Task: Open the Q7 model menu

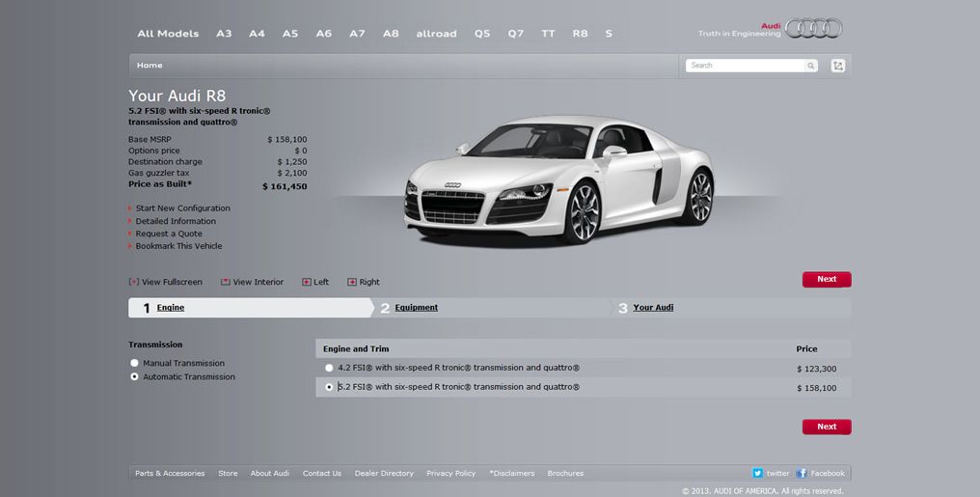Action: pos(516,34)
